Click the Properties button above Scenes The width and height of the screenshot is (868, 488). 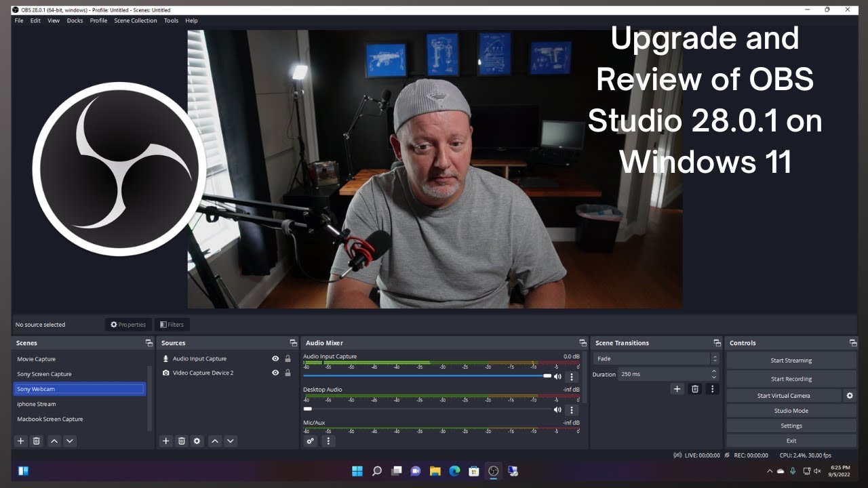(x=128, y=325)
